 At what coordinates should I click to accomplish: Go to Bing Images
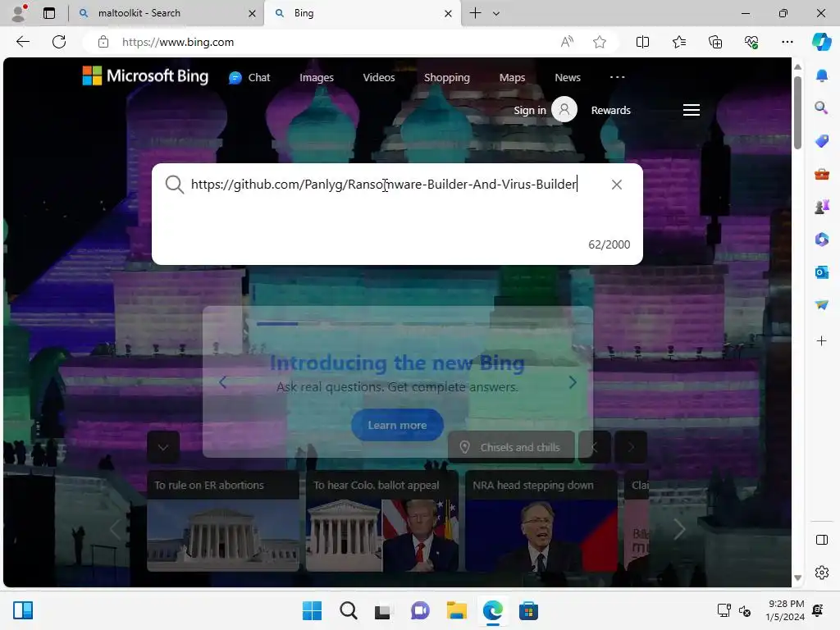coord(317,78)
